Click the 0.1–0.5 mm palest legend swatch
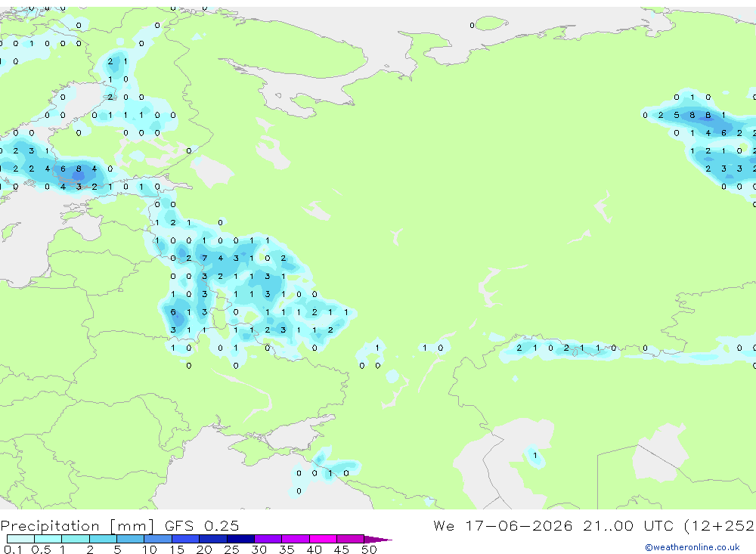Image resolution: width=756 pixels, height=554 pixels. click(x=20, y=539)
